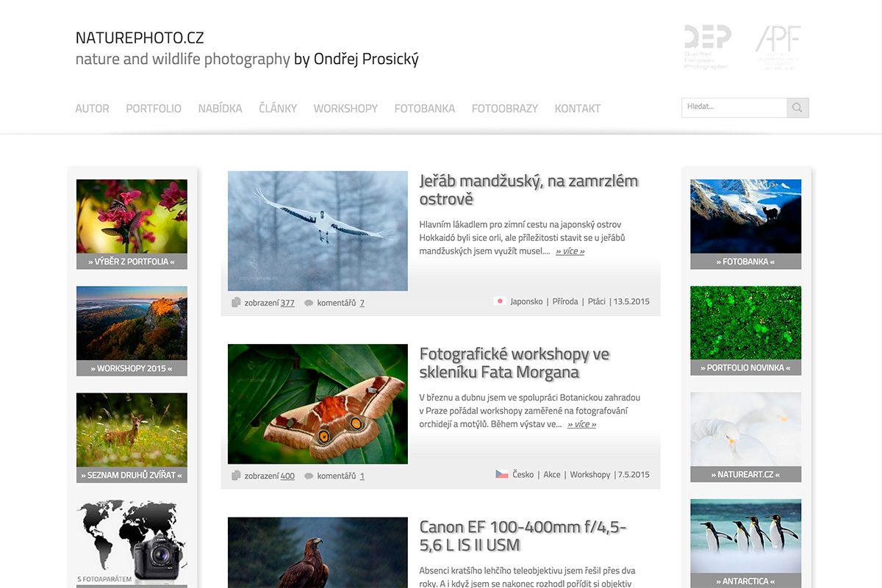Click views icon beside zobrazení 377
The height and width of the screenshot is (588, 882).
236,302
